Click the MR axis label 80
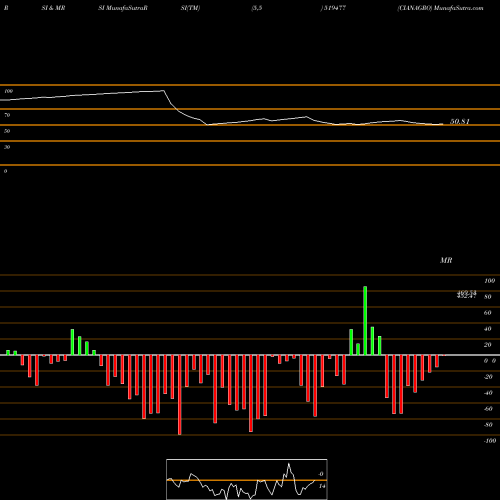Screen dimensions: 500x500 pos(488,297)
